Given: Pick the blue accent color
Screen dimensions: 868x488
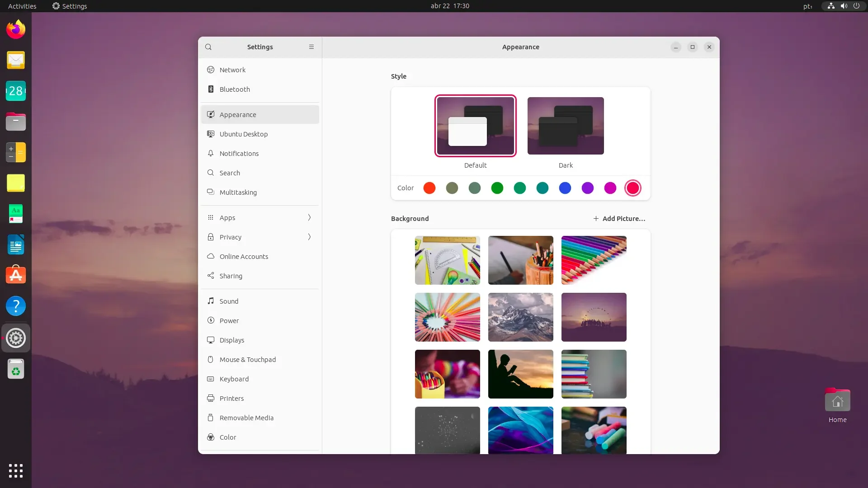Looking at the screenshot, I should click(565, 188).
